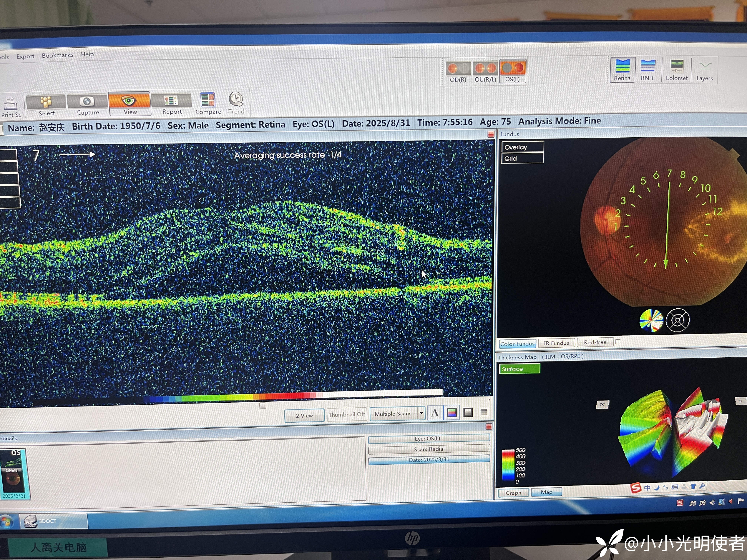Expand the Multiple Scans dropdown arrow

click(x=421, y=413)
